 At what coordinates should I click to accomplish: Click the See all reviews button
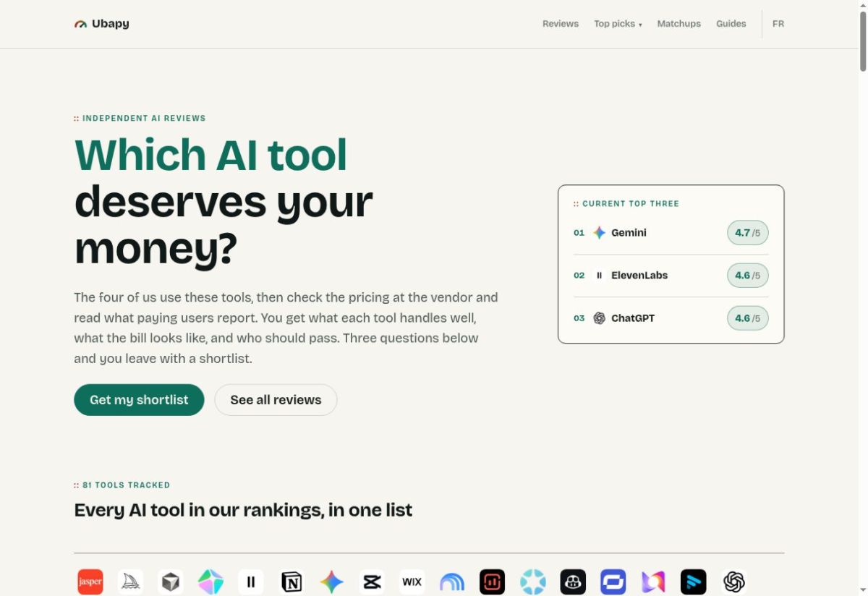pyautogui.click(x=276, y=400)
